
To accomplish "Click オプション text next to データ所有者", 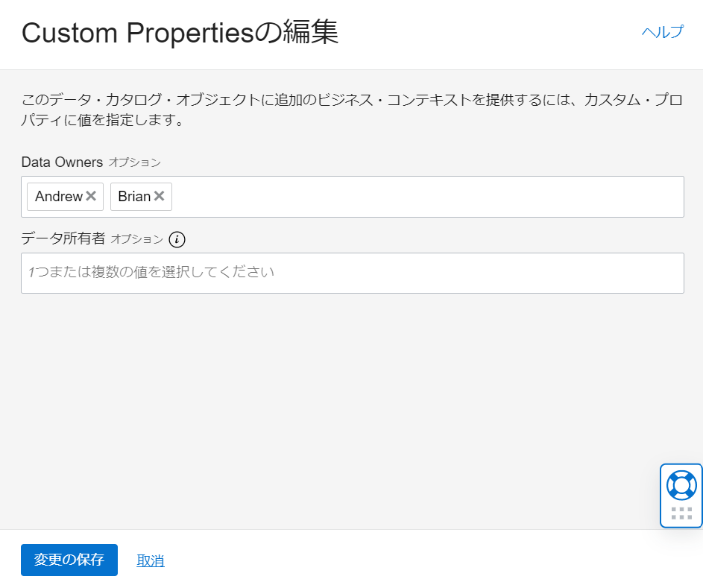I will pyautogui.click(x=136, y=239).
